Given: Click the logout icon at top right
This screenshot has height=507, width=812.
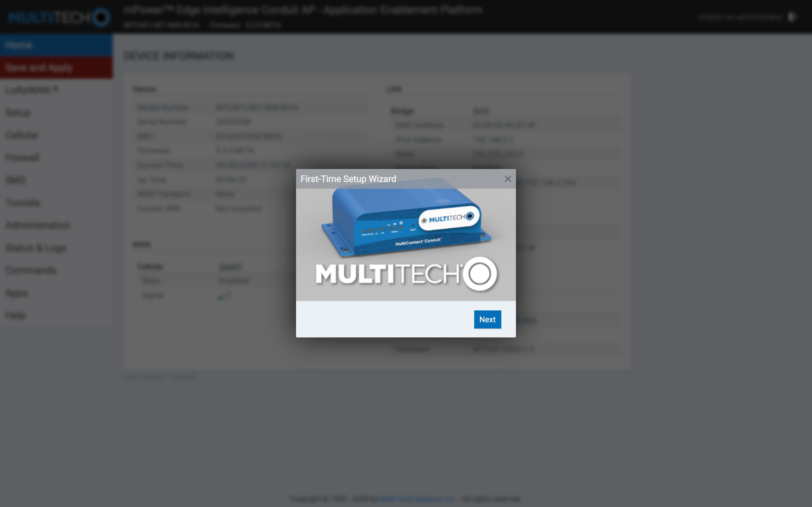Looking at the screenshot, I should (792, 17).
